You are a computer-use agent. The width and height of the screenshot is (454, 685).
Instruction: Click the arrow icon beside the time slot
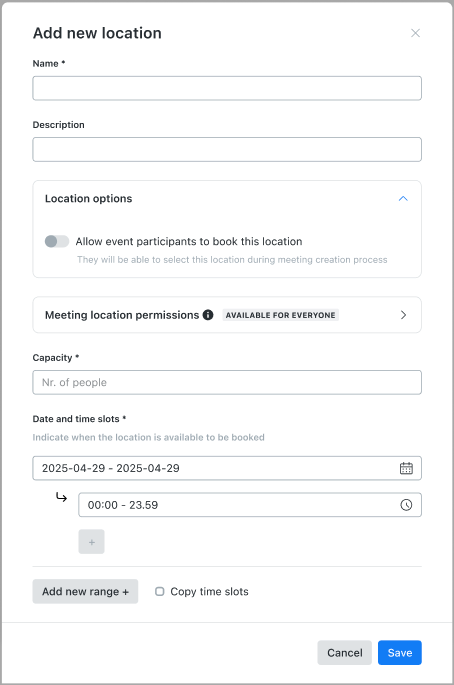pyautogui.click(x=61, y=497)
